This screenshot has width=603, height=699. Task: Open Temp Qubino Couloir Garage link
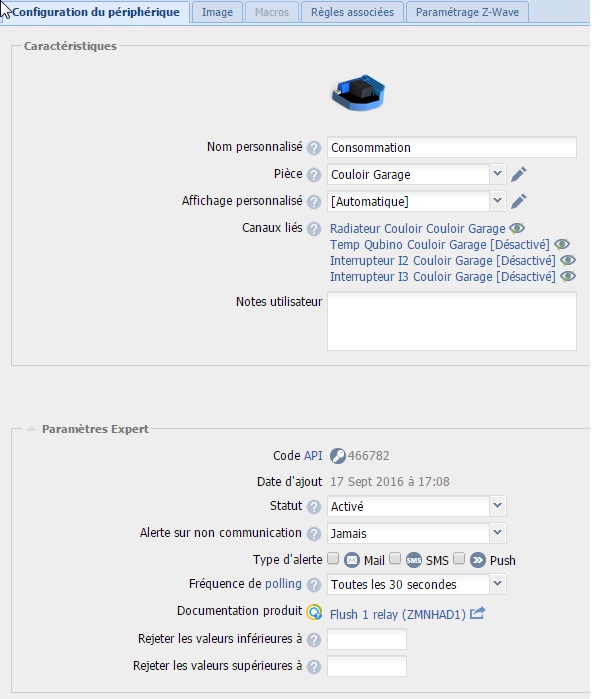pyautogui.click(x=439, y=245)
